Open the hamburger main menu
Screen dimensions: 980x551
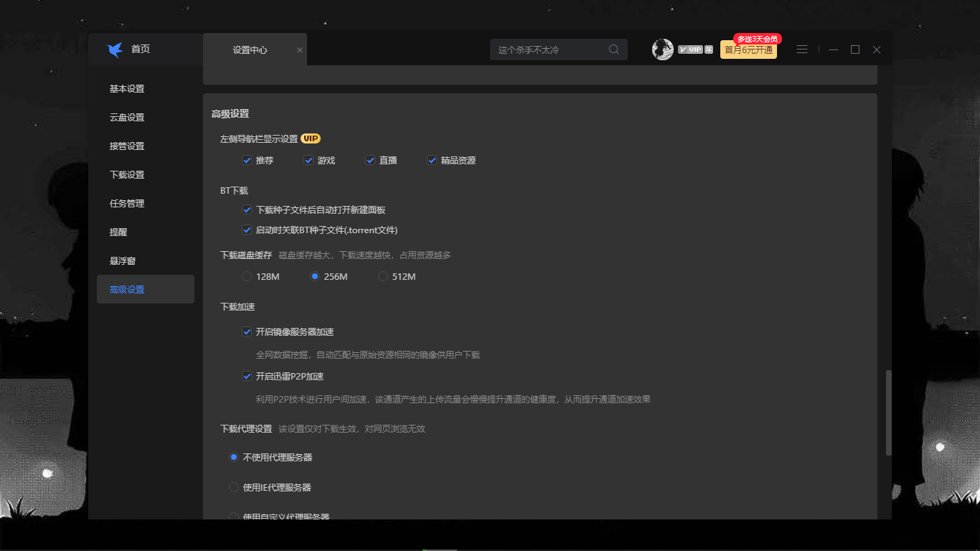coord(802,50)
